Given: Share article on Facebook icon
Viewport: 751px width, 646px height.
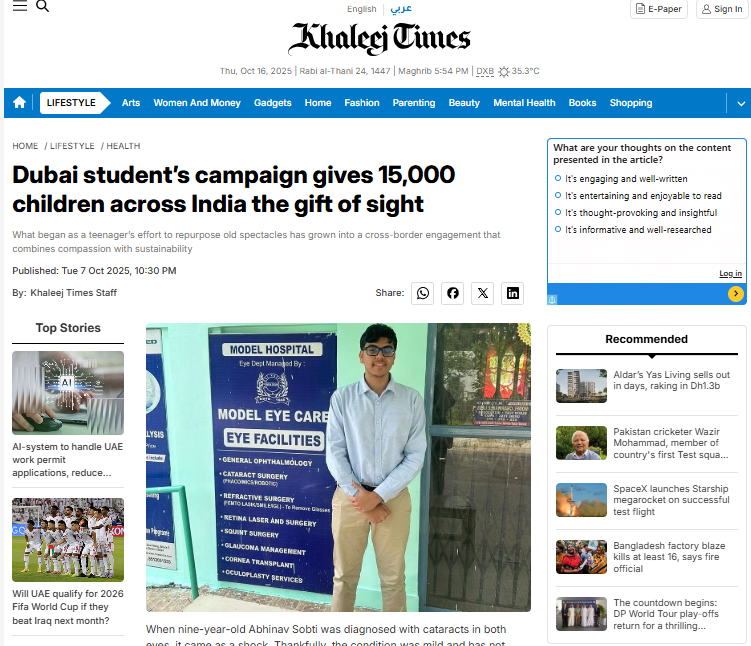Looking at the screenshot, I should [x=453, y=293].
